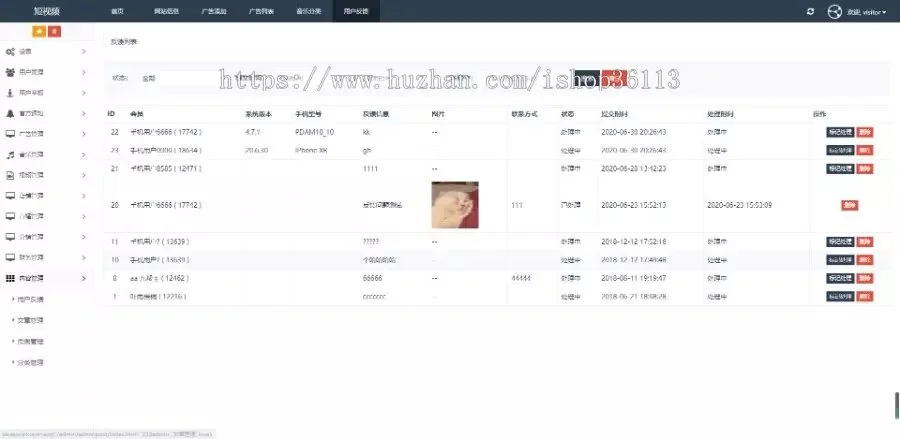This screenshot has width=900, height=439.
Task: Open the 网站信息 top navigation tab
Action: [166, 11]
